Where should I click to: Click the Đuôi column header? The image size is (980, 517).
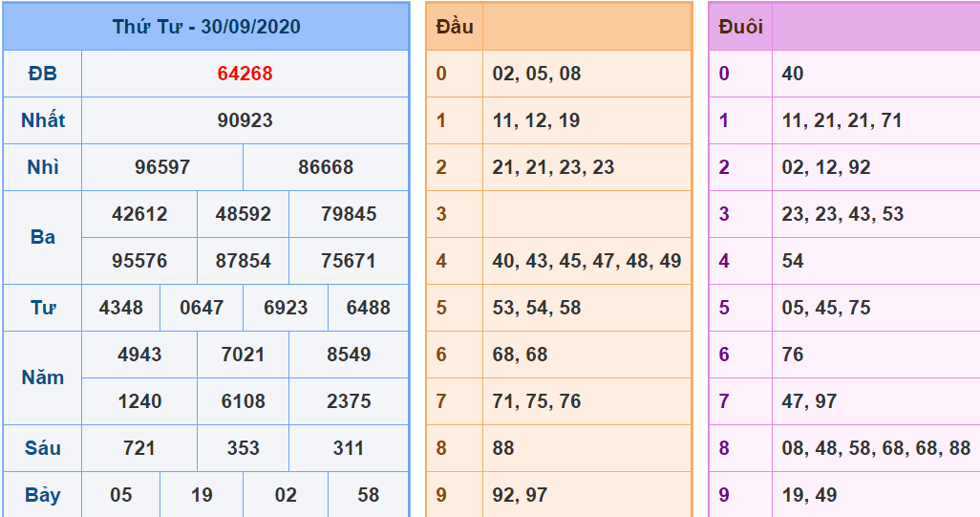coord(740,27)
